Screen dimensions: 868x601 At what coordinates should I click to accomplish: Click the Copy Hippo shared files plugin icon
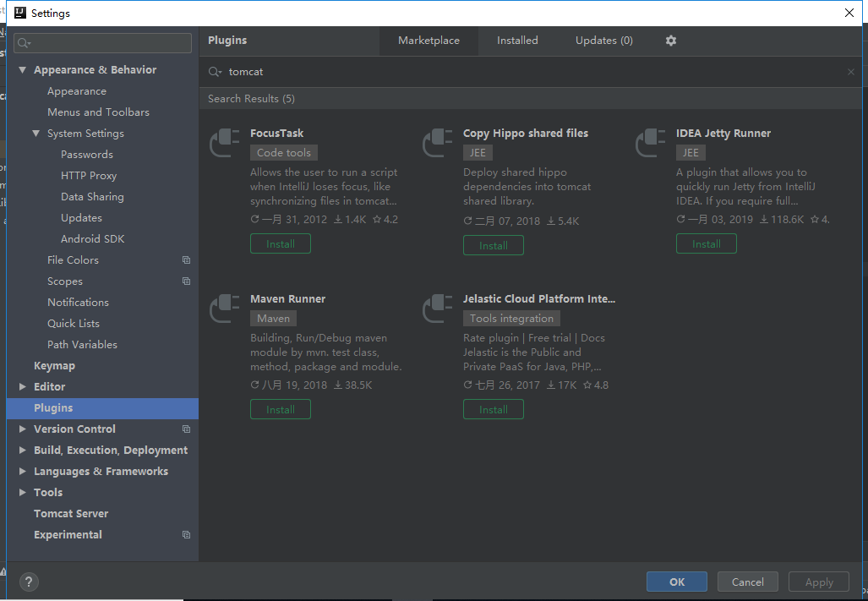click(x=437, y=142)
